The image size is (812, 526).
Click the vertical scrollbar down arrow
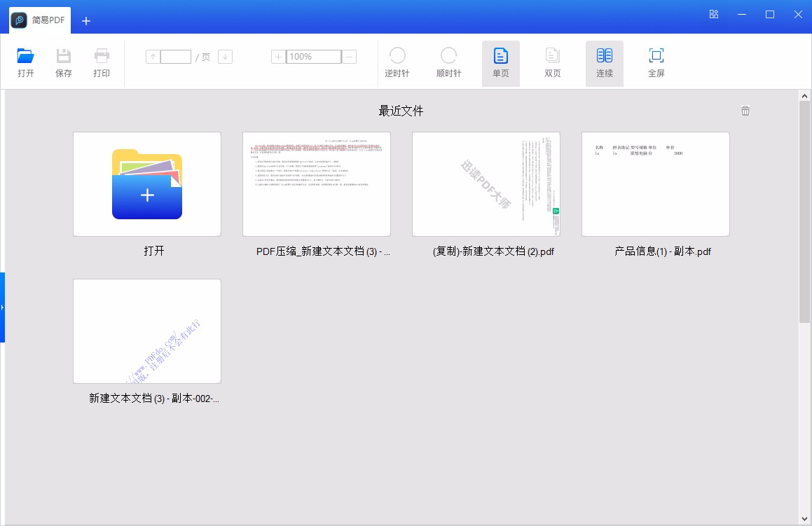coord(805,518)
